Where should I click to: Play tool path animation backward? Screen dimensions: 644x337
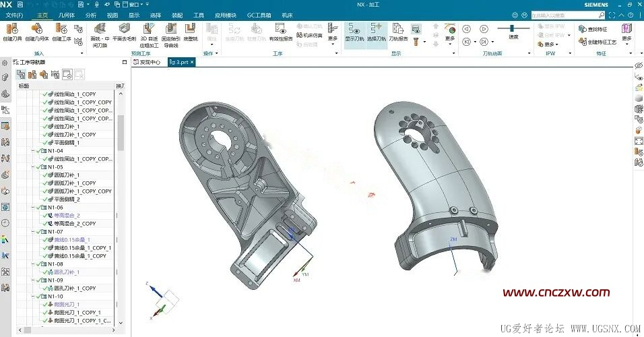pos(466,29)
